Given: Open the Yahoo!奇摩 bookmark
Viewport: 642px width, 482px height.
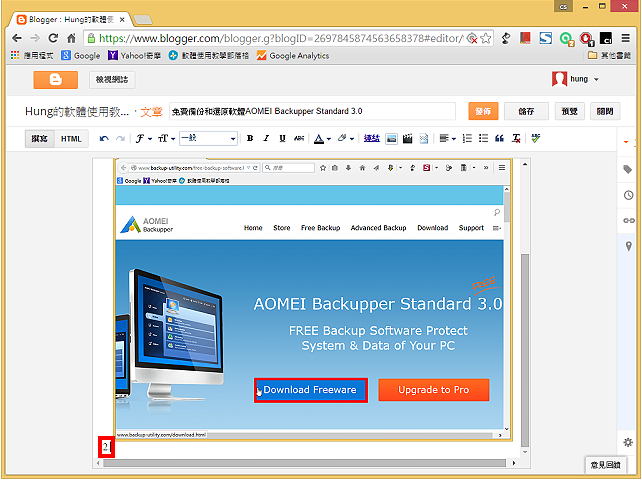Looking at the screenshot, I should coord(134,55).
